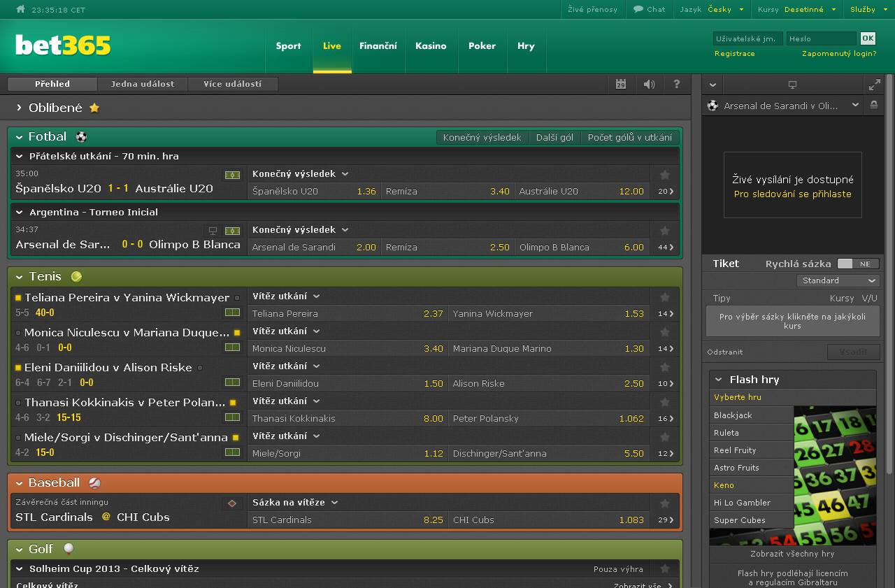Favorite the Eleni Daniilidou match star
This screenshot has width=895, height=588.
click(665, 366)
